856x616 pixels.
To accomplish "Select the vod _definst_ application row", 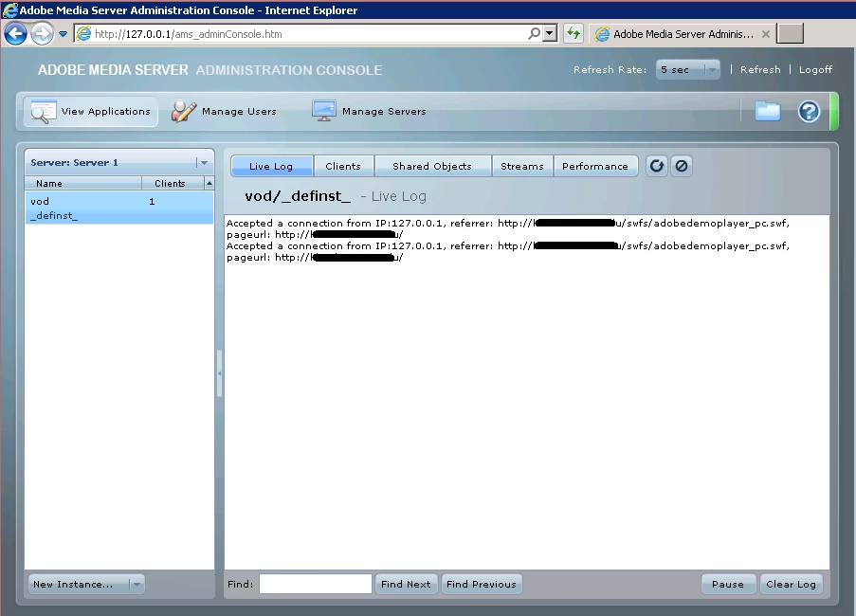I will 119,208.
